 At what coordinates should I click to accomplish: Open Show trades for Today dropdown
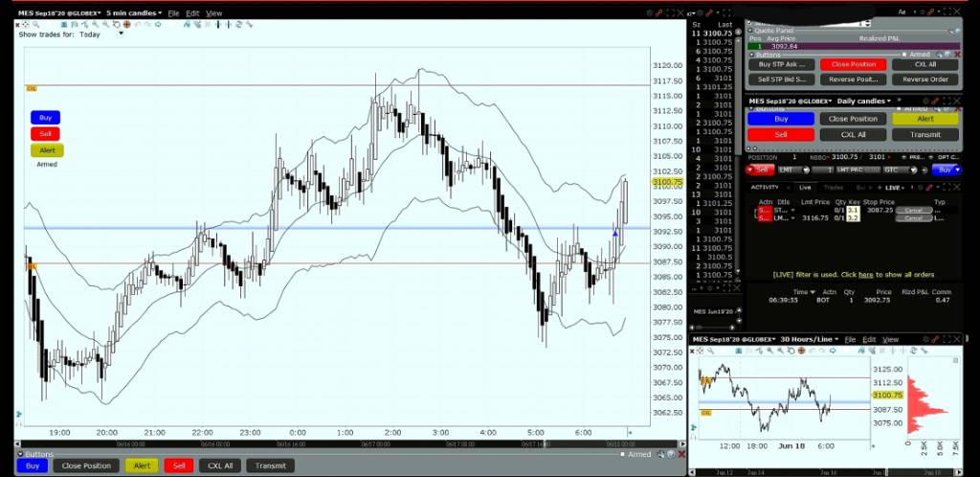coord(121,34)
